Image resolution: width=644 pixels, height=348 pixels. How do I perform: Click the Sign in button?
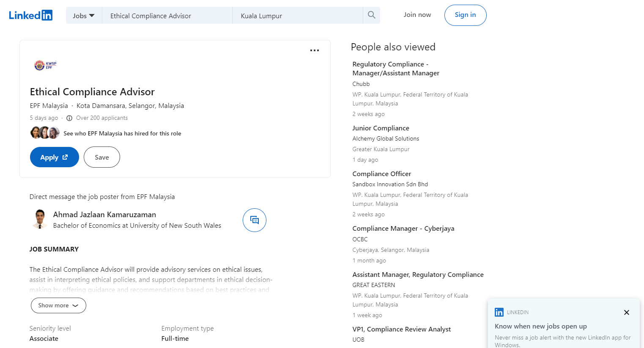pyautogui.click(x=465, y=15)
